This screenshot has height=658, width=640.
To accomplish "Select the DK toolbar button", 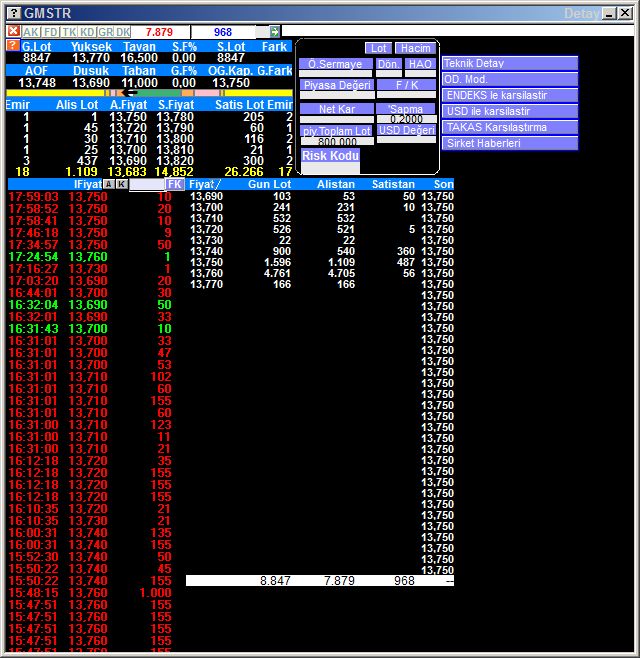I will (x=123, y=32).
